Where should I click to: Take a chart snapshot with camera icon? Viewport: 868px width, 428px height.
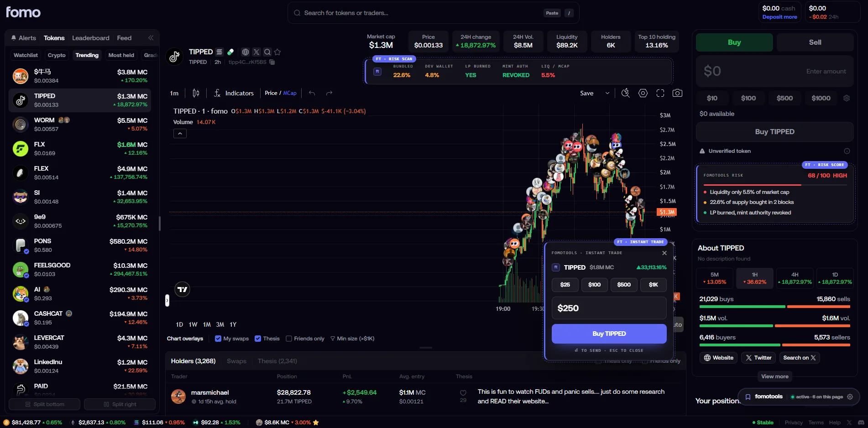click(678, 93)
